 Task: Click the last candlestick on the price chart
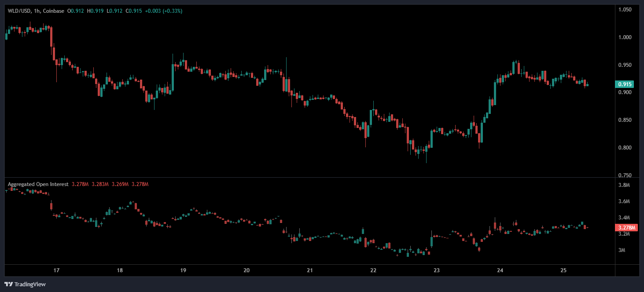coord(587,85)
